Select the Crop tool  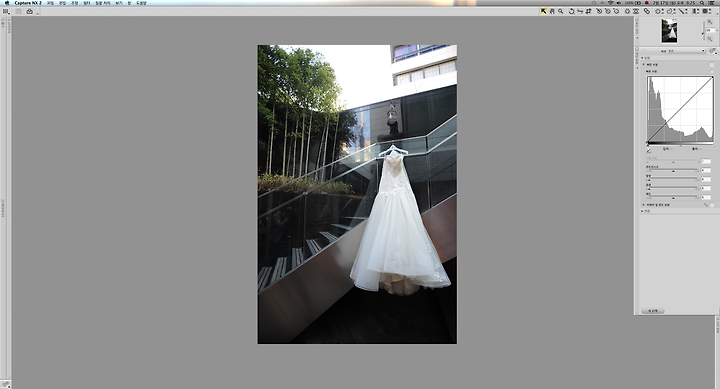click(589, 11)
